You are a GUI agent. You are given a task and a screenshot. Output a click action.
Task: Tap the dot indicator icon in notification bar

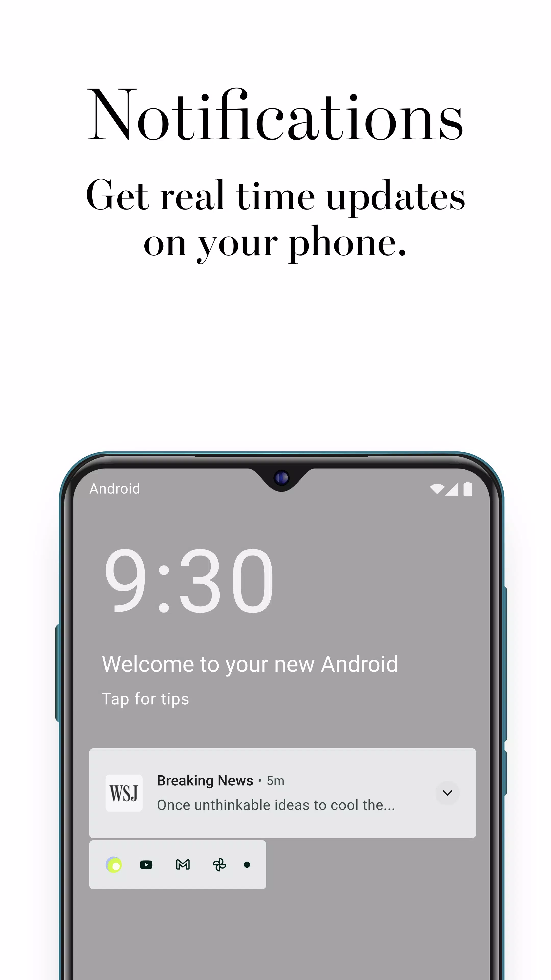coord(248,864)
